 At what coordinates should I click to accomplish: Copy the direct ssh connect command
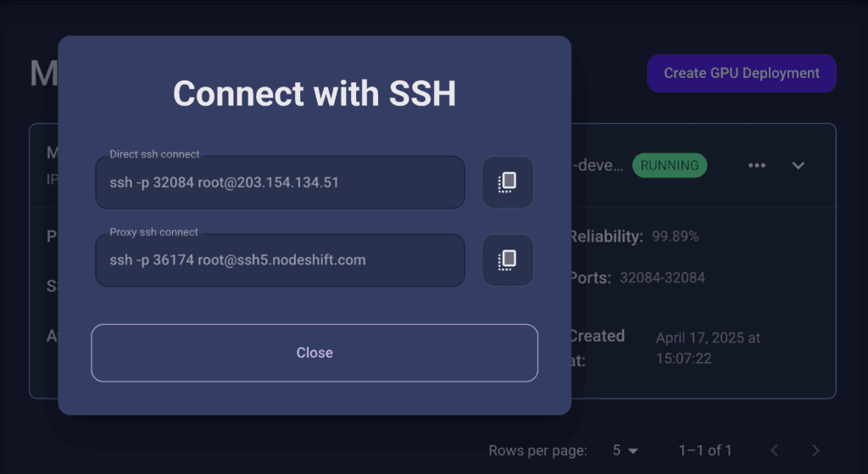(x=508, y=182)
